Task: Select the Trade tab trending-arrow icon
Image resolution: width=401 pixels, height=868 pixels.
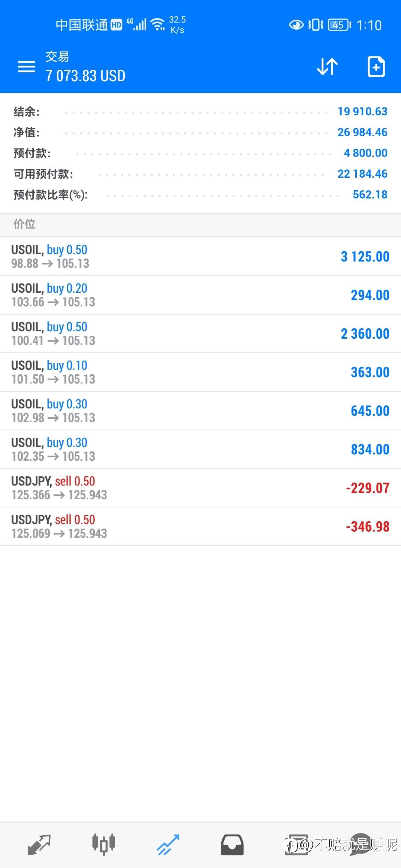Action: pos(168,845)
